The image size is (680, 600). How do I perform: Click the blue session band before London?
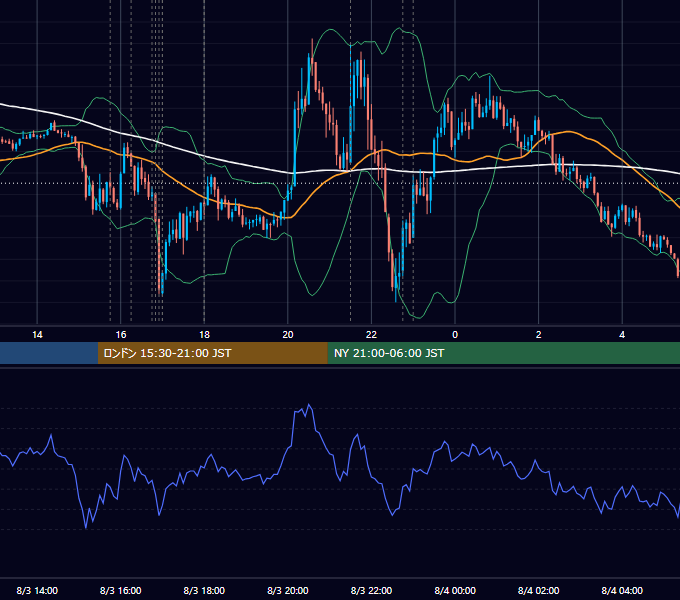coord(49,353)
